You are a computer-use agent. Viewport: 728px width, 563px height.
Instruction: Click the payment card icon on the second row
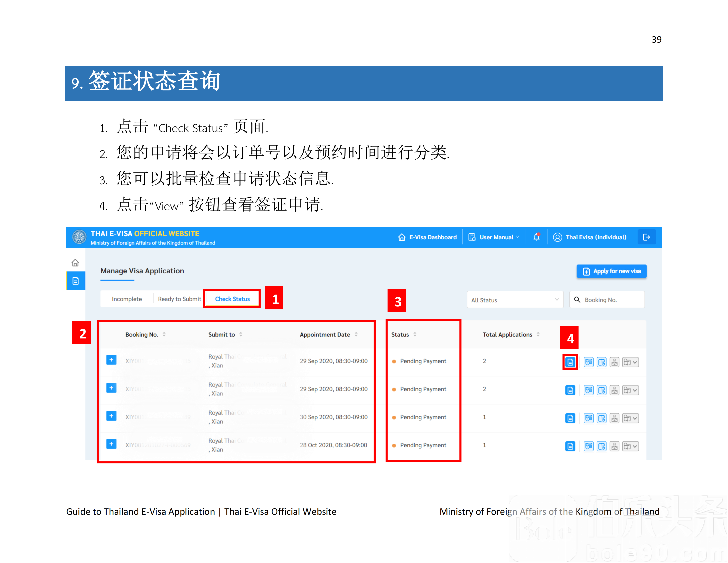tap(589, 390)
